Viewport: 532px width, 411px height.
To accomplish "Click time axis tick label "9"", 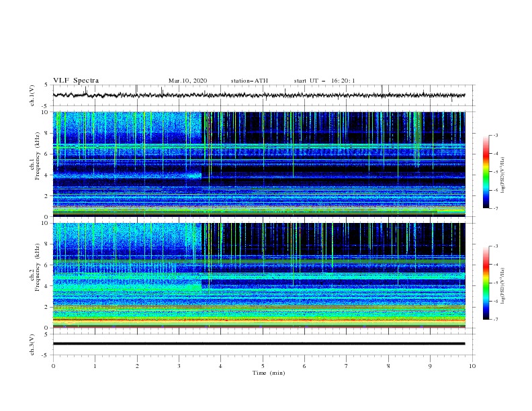I will 430,366.
